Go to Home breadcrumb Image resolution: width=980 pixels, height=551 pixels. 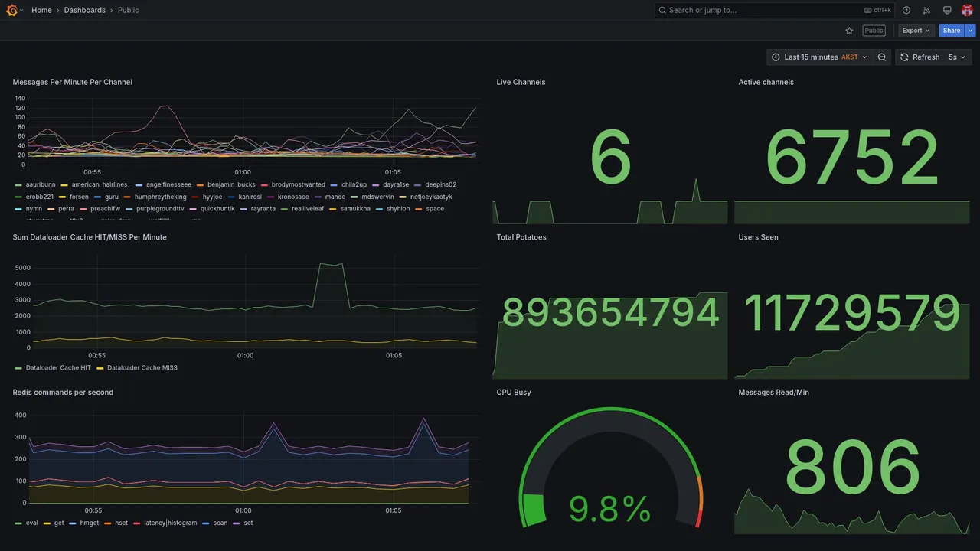point(41,10)
